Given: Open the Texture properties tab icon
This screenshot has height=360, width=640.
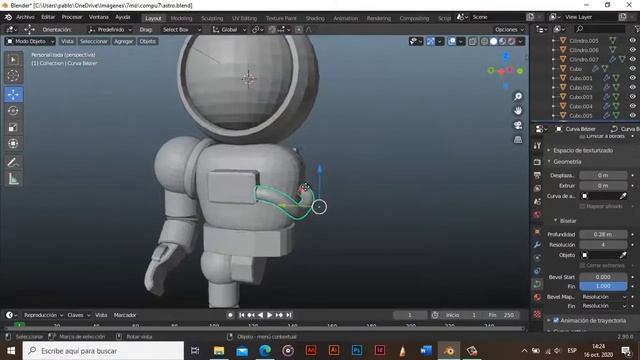Looking at the screenshot, I should point(537,314).
